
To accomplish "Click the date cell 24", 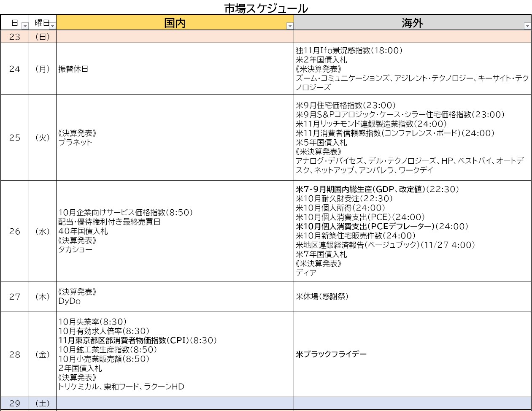I will (15, 69).
